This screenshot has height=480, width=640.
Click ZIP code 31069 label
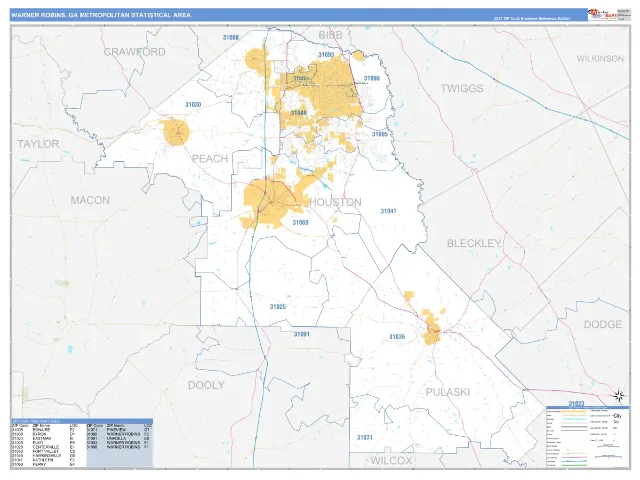point(300,222)
